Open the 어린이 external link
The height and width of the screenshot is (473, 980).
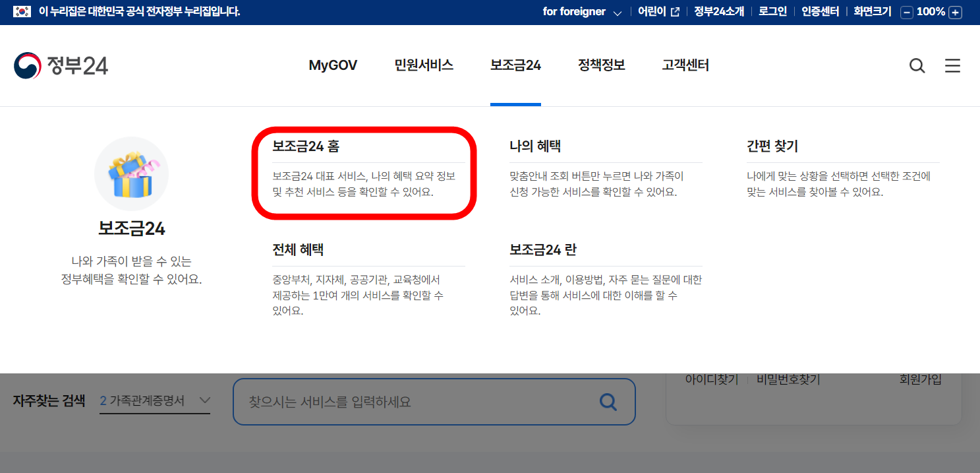pos(658,12)
